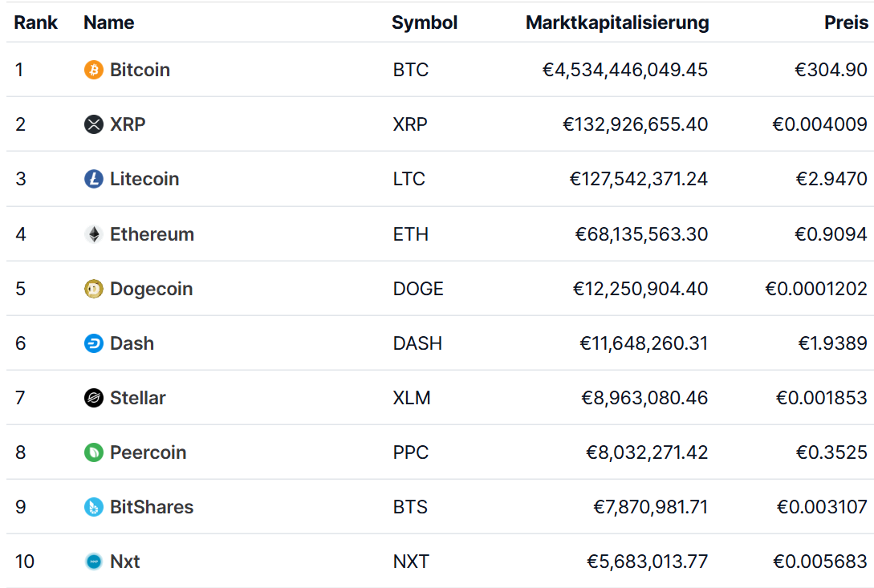Click the black Stellar logo icon

94,398
